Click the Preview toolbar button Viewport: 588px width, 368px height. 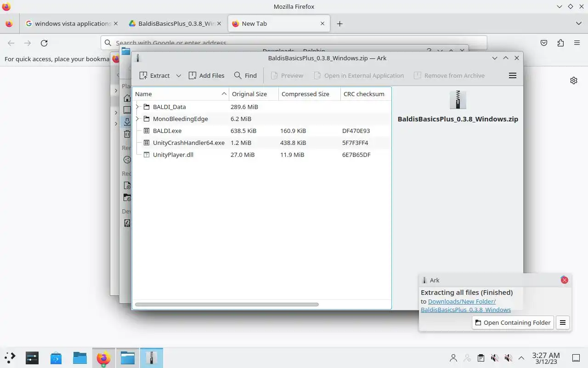[x=287, y=75]
